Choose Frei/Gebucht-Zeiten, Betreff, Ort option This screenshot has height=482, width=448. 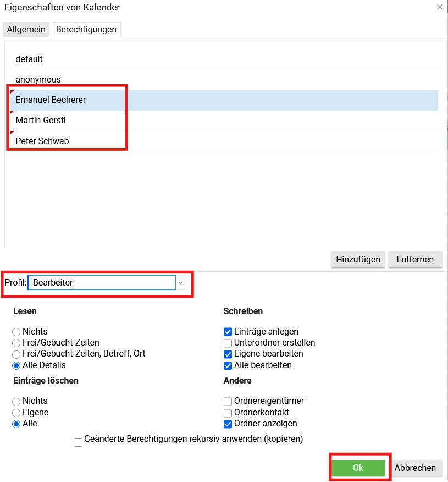(16, 354)
